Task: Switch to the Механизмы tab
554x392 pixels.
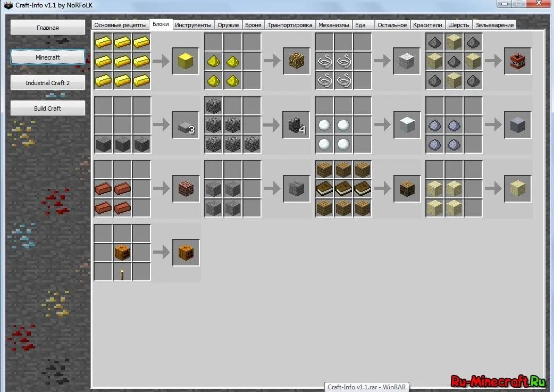Action: click(x=334, y=25)
